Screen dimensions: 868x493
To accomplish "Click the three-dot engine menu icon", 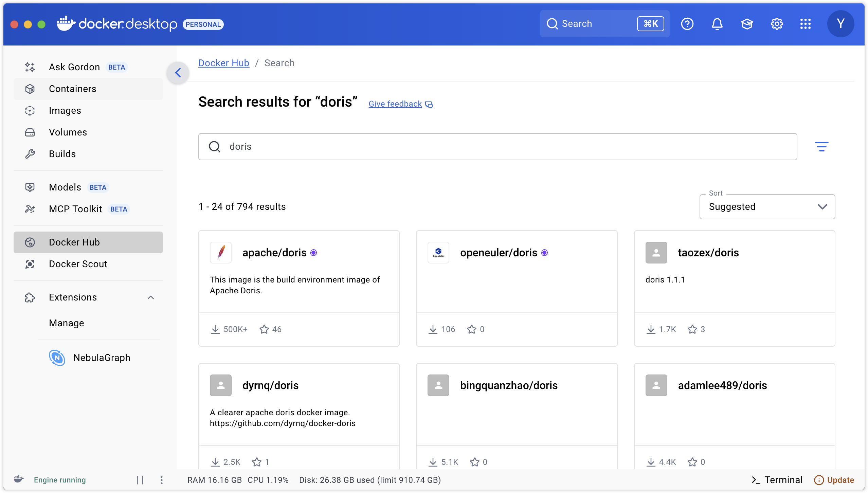I will point(162,480).
